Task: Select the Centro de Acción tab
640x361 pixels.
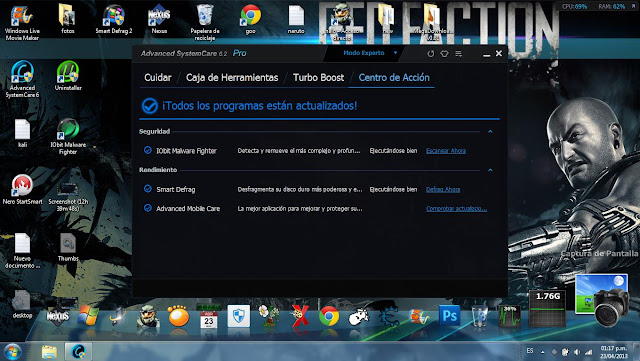Action: [x=394, y=78]
